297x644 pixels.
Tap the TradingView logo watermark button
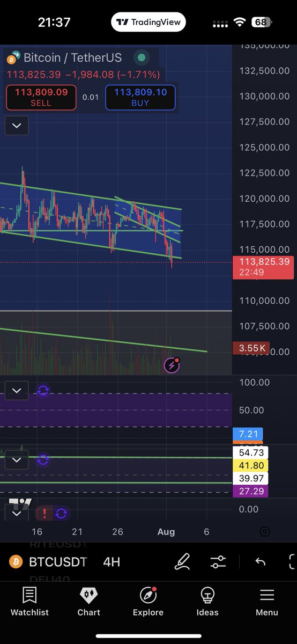[x=20, y=503]
